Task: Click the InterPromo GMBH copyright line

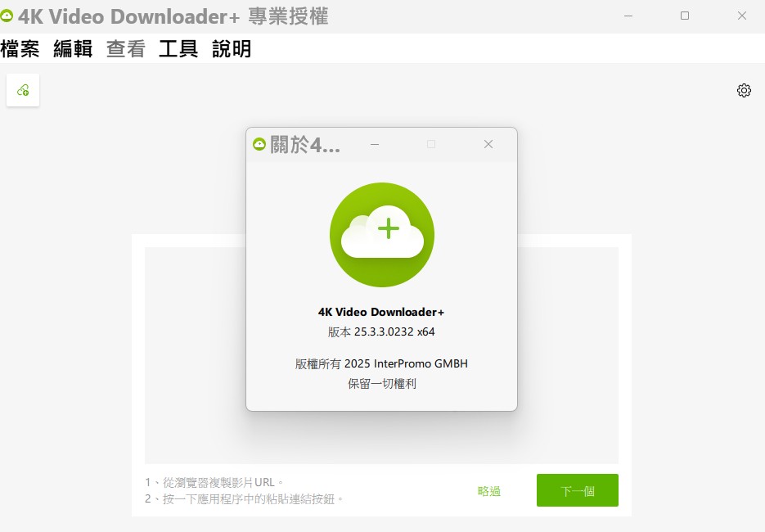Action: (382, 363)
